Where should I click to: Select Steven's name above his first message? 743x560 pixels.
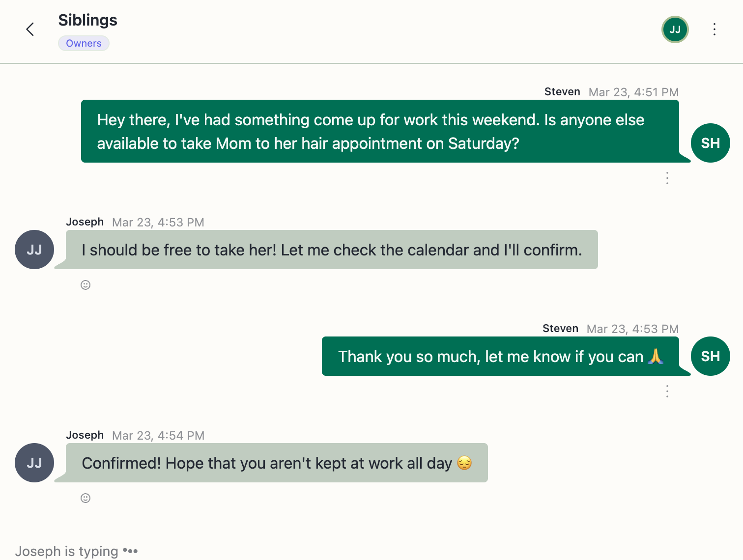pyautogui.click(x=562, y=92)
